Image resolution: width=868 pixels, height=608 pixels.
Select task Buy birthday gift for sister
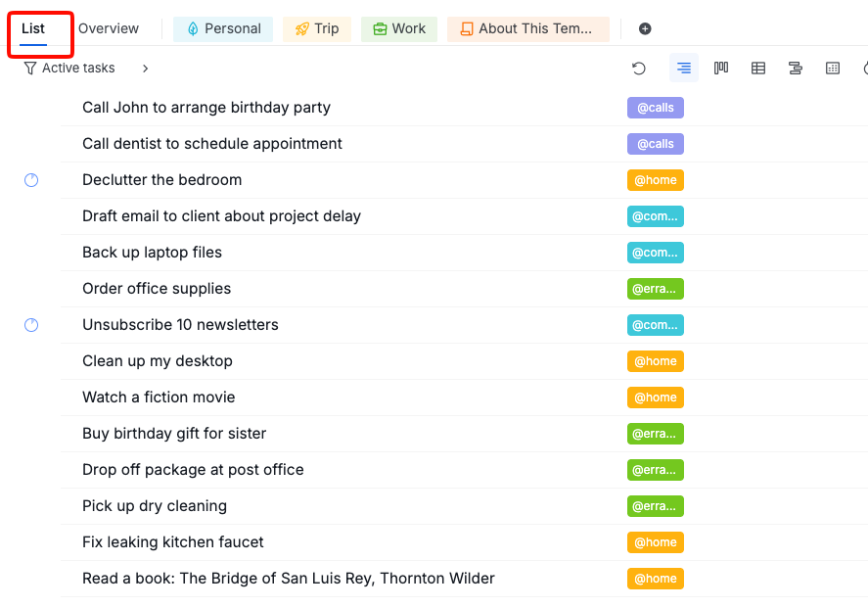(x=174, y=434)
